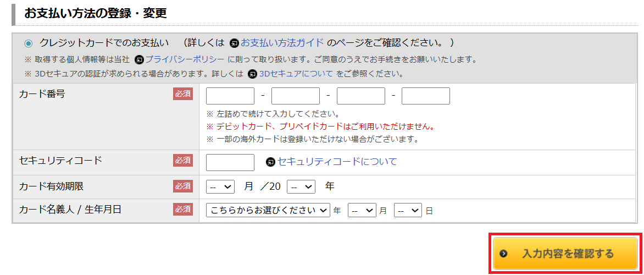Select the credit card payment radio button
The width and height of the screenshot is (644, 275).
click(29, 43)
